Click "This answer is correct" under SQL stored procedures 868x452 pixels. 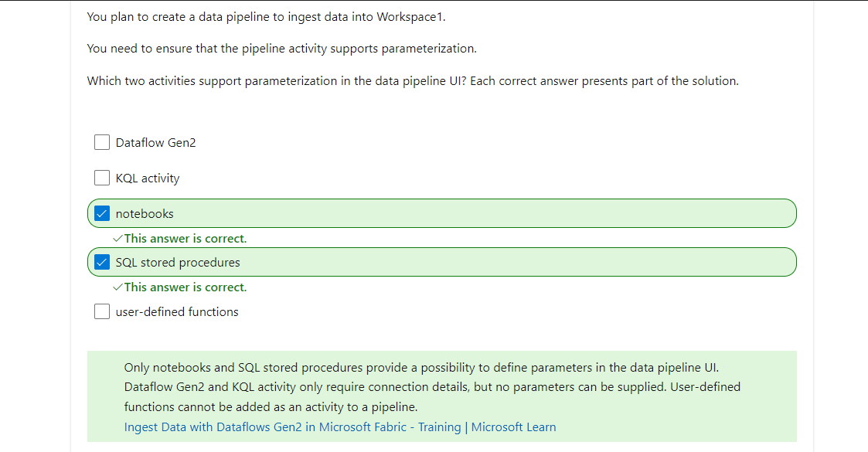click(186, 287)
